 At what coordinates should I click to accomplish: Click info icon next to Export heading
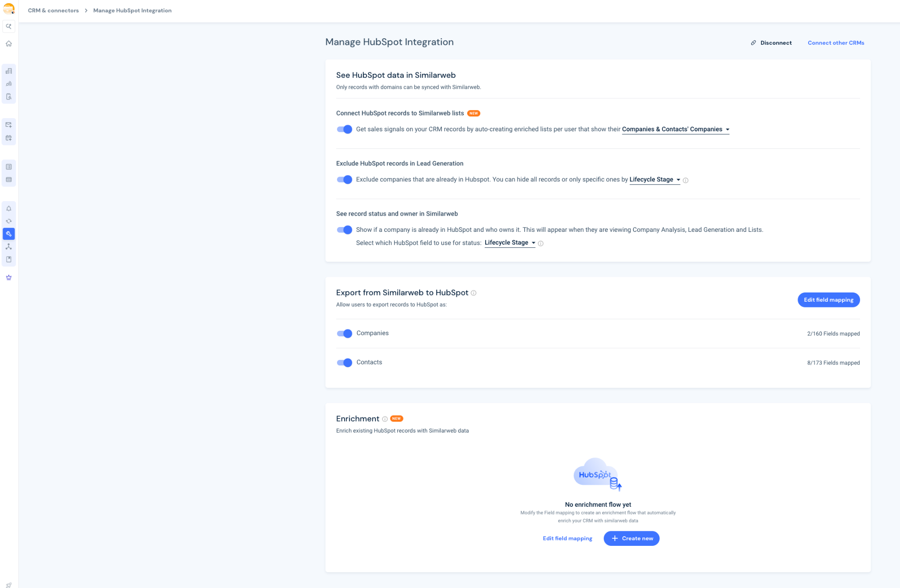[474, 293]
